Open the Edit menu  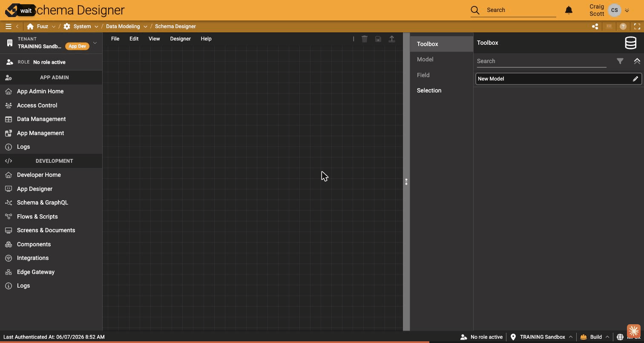point(134,39)
